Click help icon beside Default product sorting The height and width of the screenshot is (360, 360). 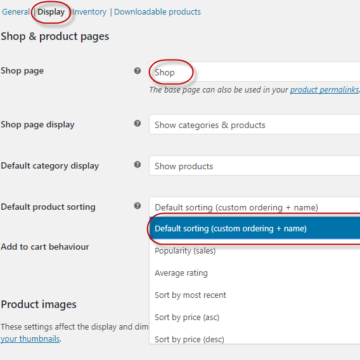coord(137,206)
